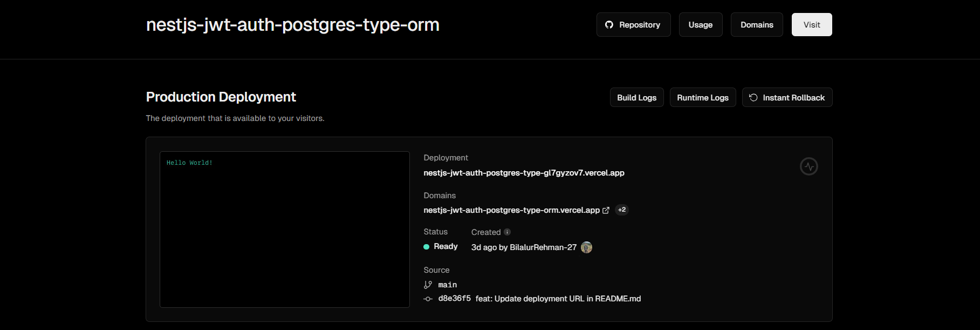
Task: Open Runtime Logs
Action: coord(703,97)
